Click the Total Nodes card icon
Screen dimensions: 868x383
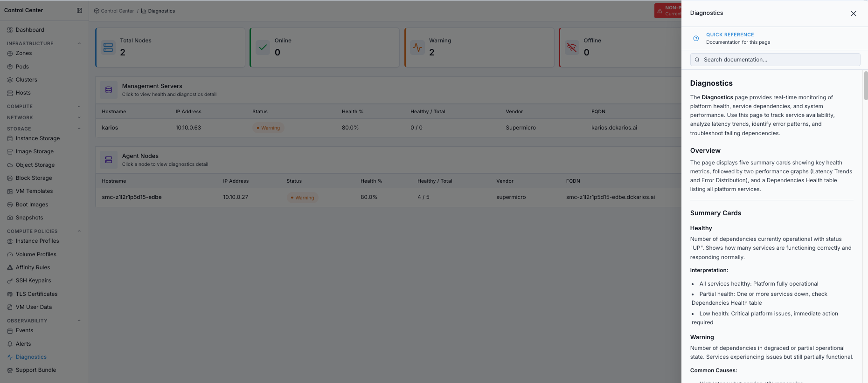click(108, 48)
